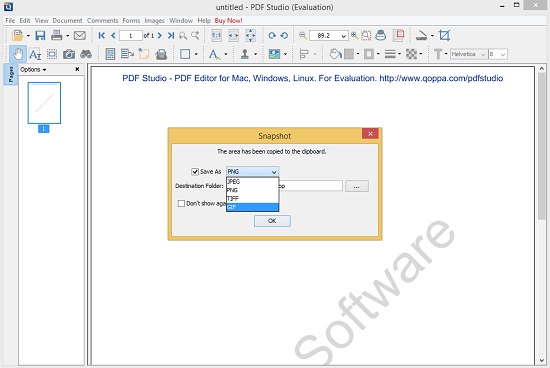Zoom in with the magnifier plus icon
The width and height of the screenshot is (550, 368).
click(354, 35)
